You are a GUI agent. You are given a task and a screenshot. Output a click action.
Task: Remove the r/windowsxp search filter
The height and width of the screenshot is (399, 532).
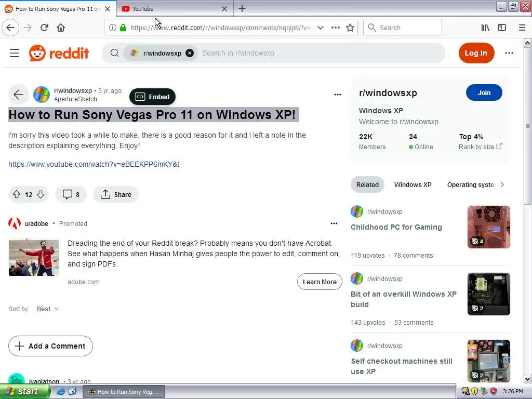click(190, 53)
